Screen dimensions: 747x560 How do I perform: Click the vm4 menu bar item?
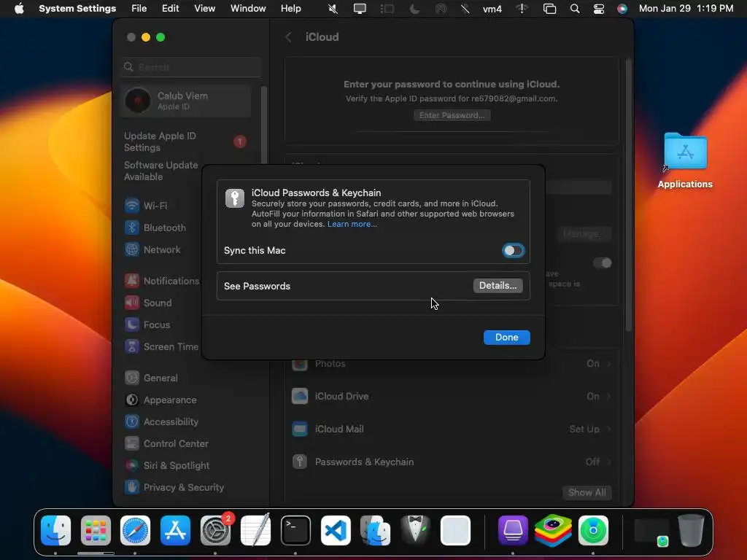(x=492, y=9)
